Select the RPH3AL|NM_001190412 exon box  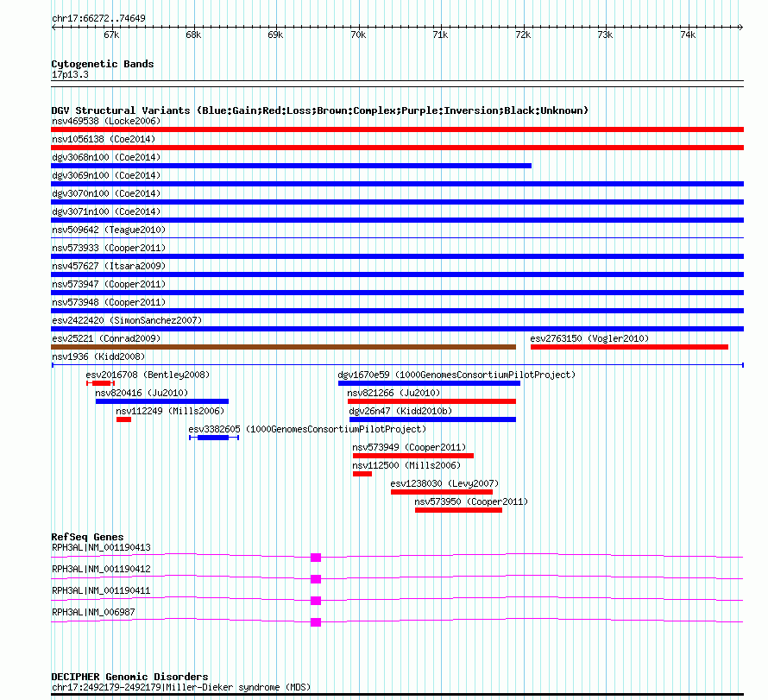[x=316, y=579]
